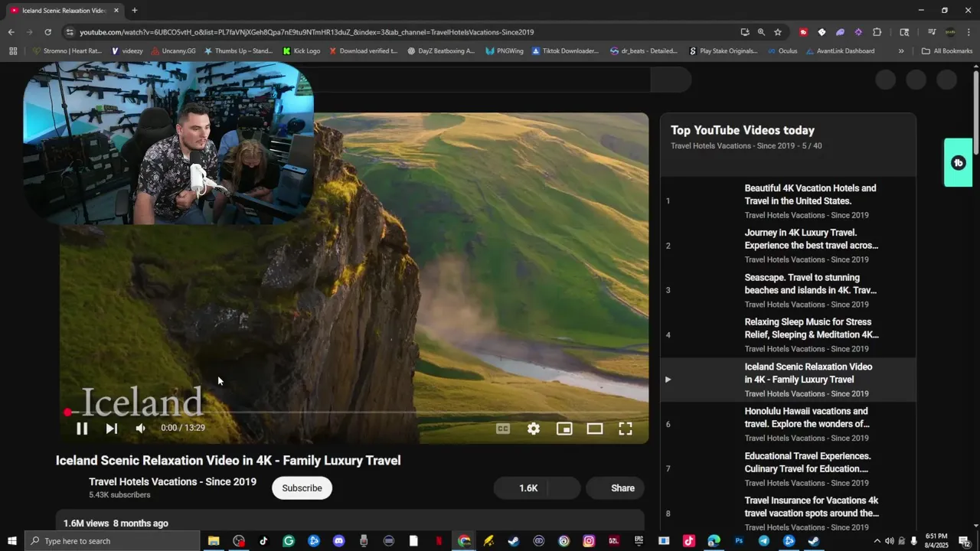Close the Iceland Scenic Relaxation tab

tap(116, 11)
